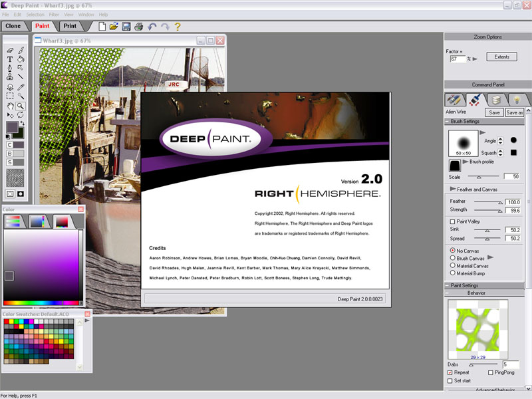Open the Brush profile arrow menu

(465, 162)
